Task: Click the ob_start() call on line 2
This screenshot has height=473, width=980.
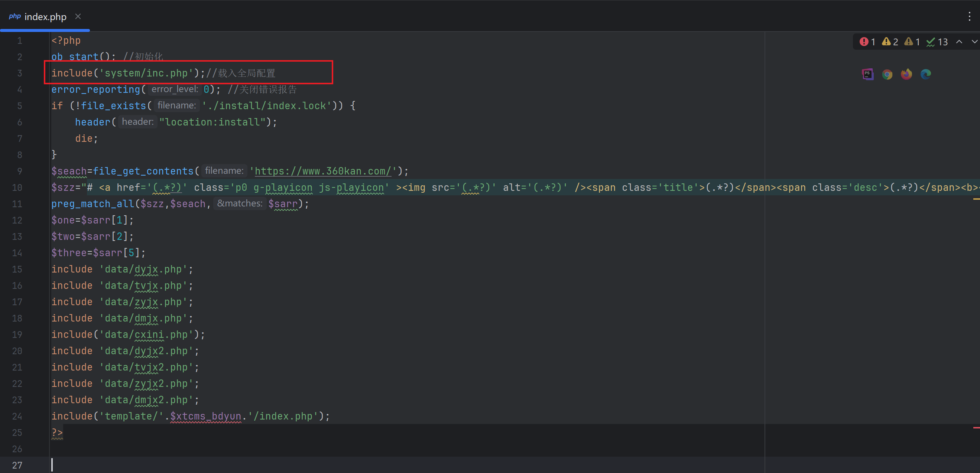Action: 84,57
